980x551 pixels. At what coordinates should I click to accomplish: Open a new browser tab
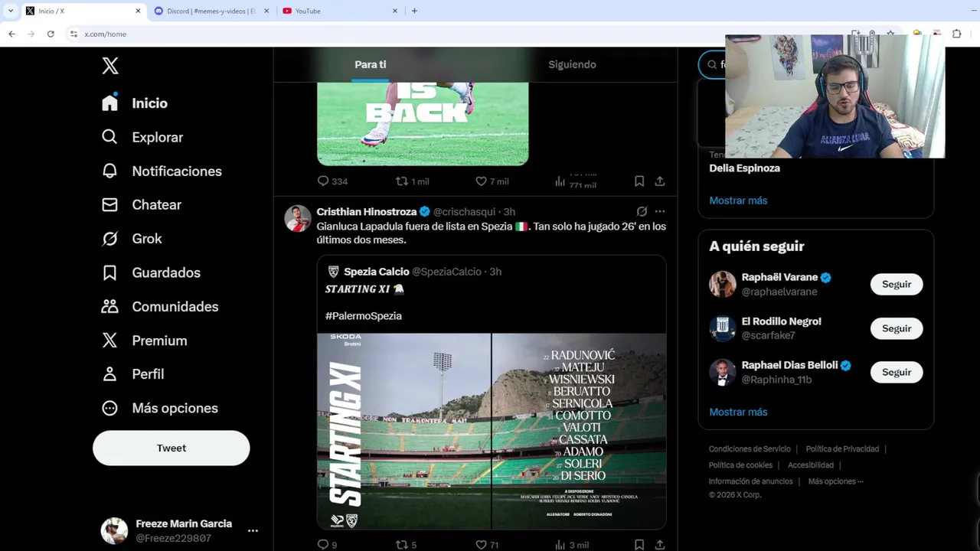pos(414,11)
